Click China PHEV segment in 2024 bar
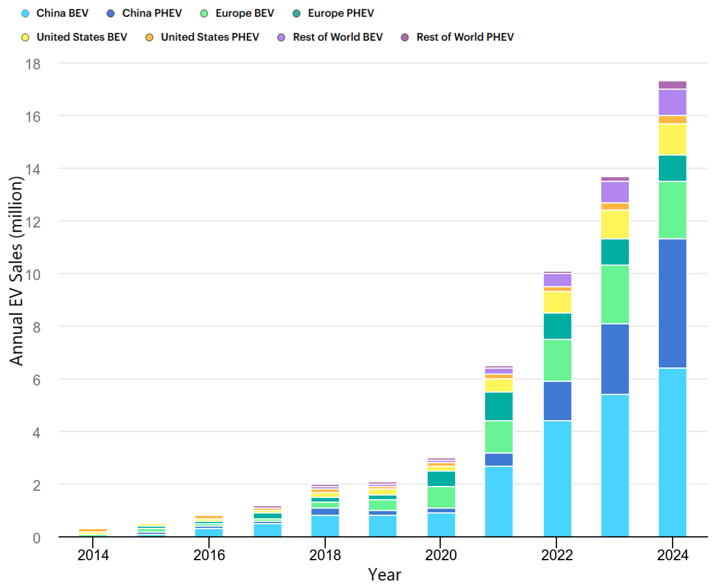 [x=672, y=303]
